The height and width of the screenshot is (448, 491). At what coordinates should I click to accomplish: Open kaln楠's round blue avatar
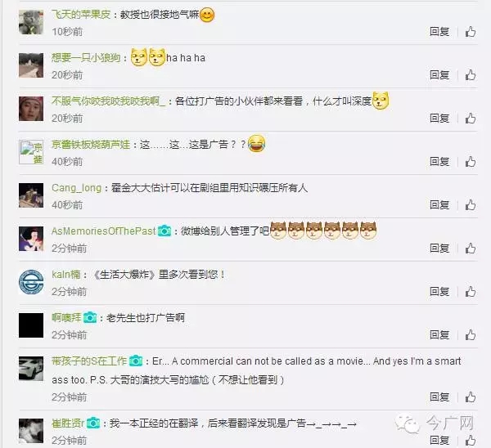(x=31, y=282)
